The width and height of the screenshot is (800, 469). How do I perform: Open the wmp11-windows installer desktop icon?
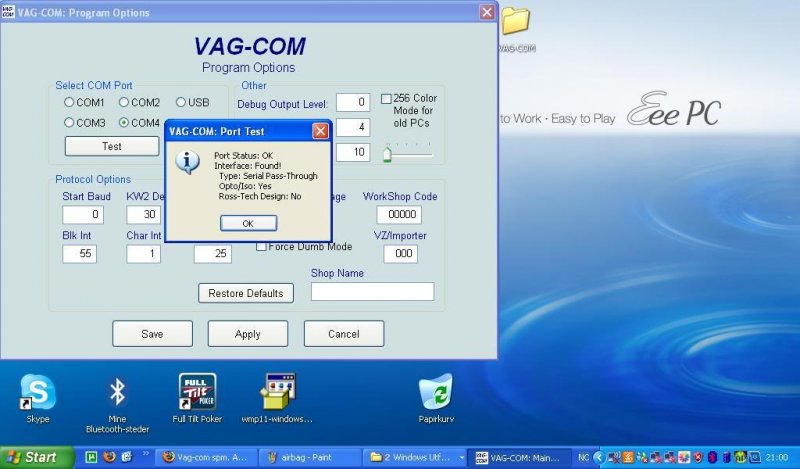(x=279, y=392)
